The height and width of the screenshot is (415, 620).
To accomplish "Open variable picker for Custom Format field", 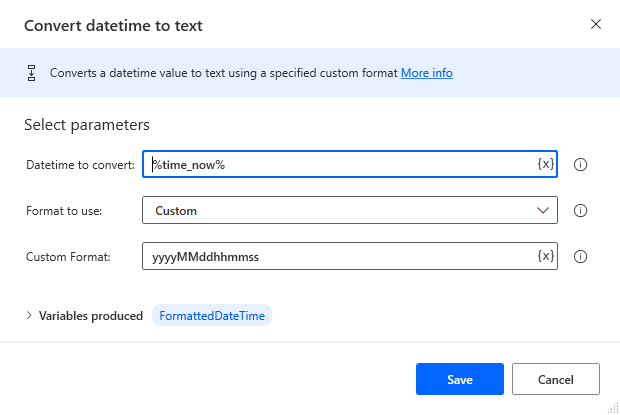I will tap(545, 256).
